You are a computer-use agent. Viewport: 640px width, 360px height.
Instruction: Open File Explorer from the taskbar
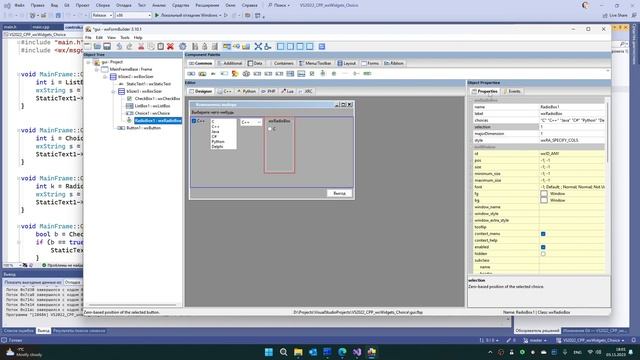(x=298, y=352)
